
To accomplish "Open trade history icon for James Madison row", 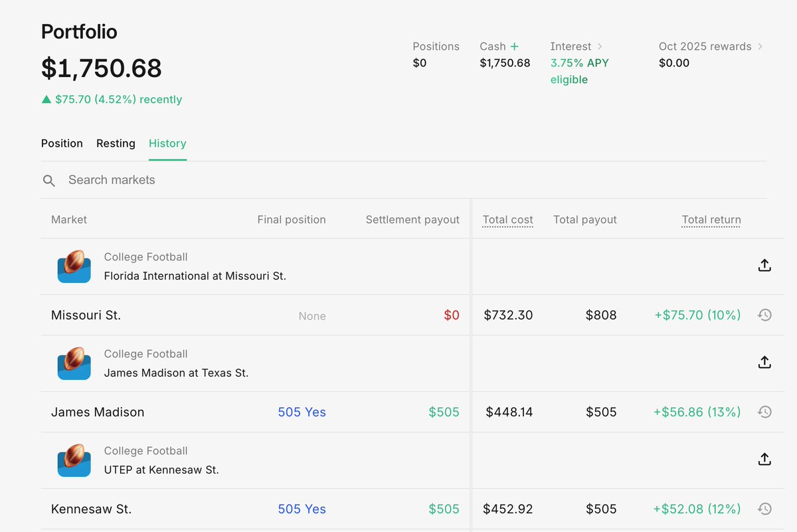I will tap(764, 412).
